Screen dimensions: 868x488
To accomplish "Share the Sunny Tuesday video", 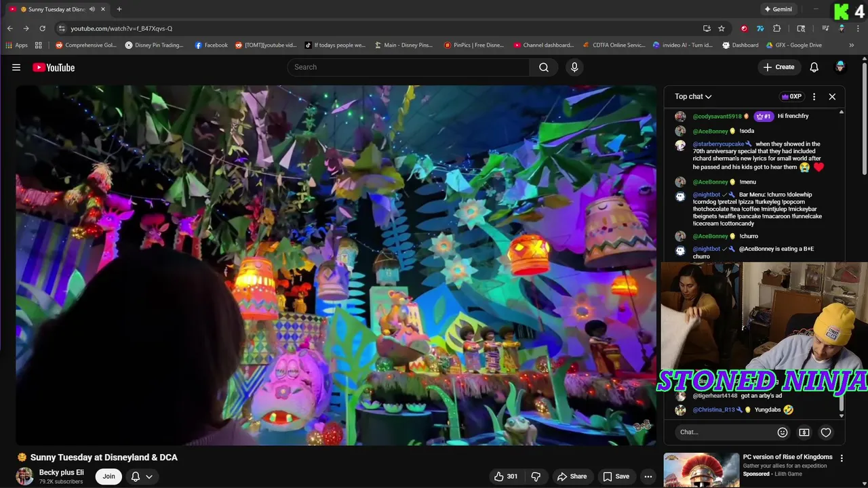I will coord(572,476).
